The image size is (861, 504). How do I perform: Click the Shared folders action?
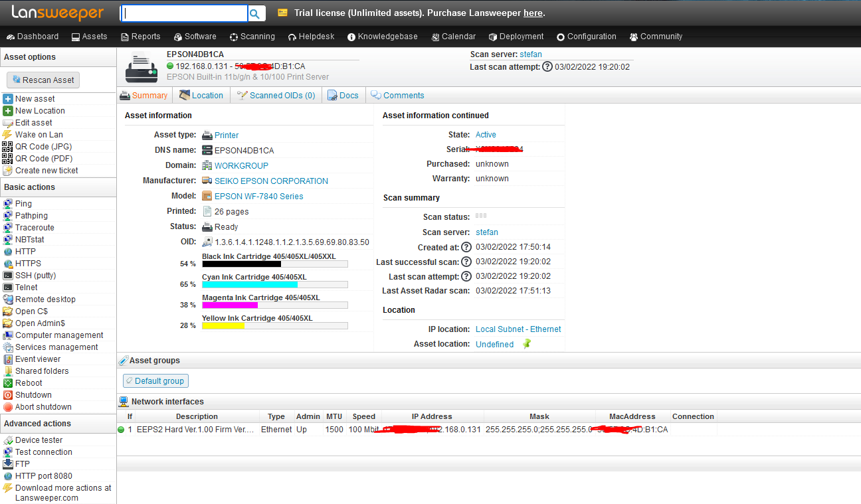pos(42,371)
